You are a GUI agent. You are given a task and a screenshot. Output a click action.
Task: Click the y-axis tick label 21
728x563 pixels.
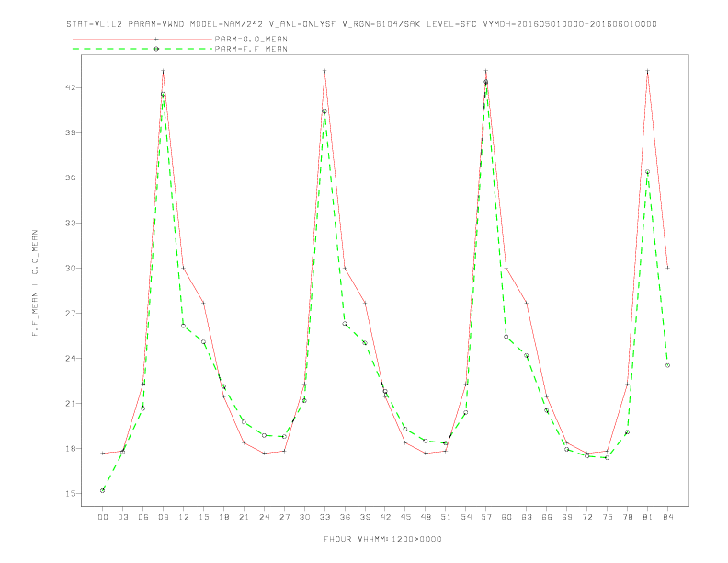[x=71, y=403]
